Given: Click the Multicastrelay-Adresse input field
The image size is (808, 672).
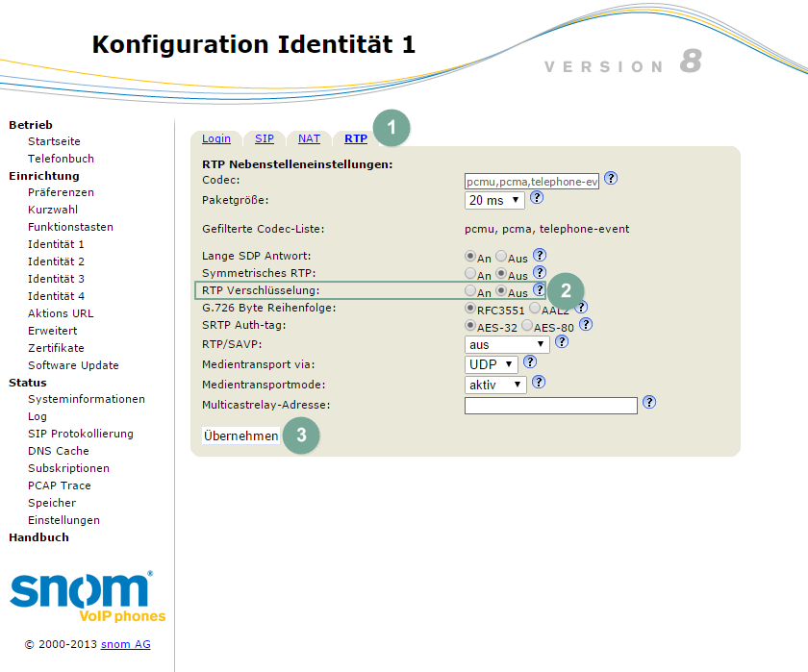Looking at the screenshot, I should [550, 406].
